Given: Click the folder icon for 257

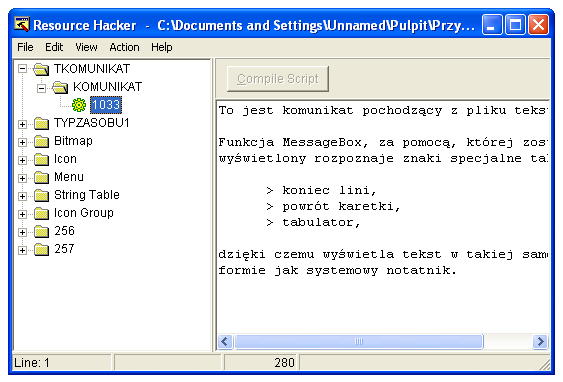Looking at the screenshot, I should (x=41, y=249).
